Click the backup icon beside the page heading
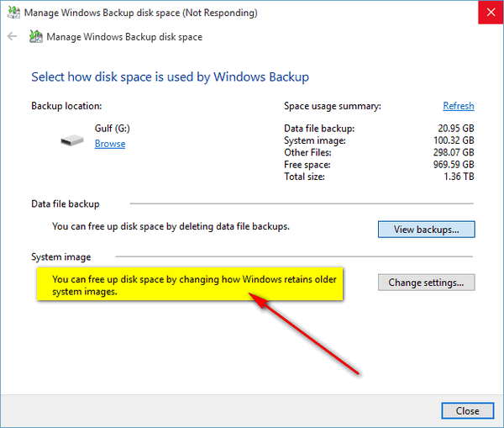Screen dimensions: 504x428 click(x=35, y=36)
